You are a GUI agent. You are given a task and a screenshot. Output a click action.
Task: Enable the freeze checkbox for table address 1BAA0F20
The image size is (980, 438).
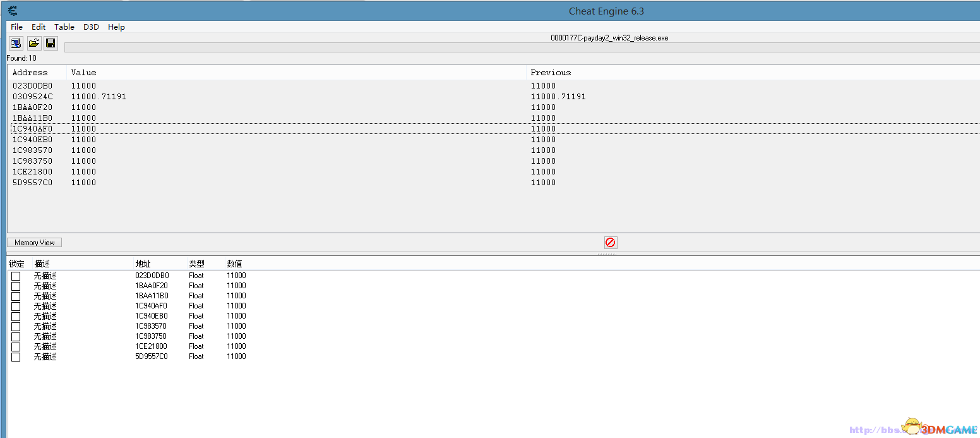tap(16, 286)
